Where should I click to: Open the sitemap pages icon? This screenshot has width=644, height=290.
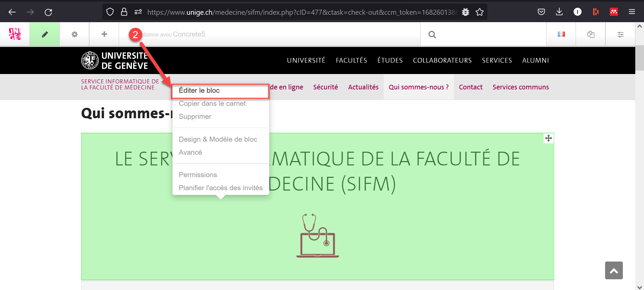[x=591, y=34]
